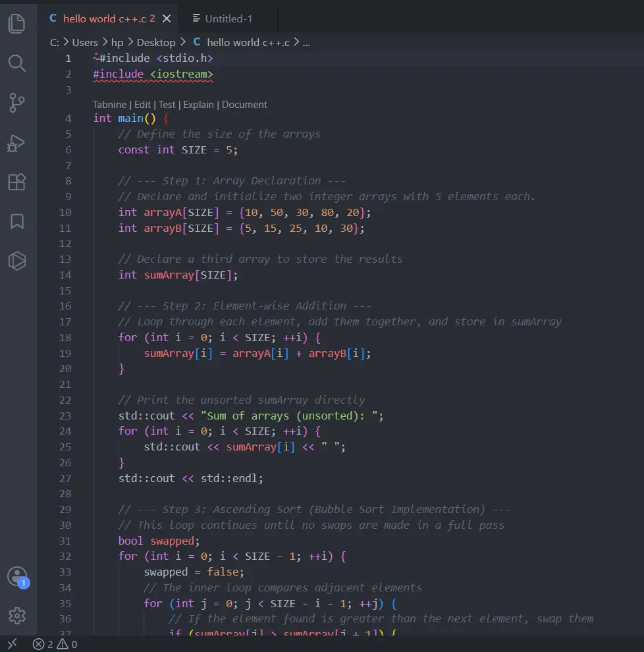Click the Users breadcrumb segment

coord(85,42)
